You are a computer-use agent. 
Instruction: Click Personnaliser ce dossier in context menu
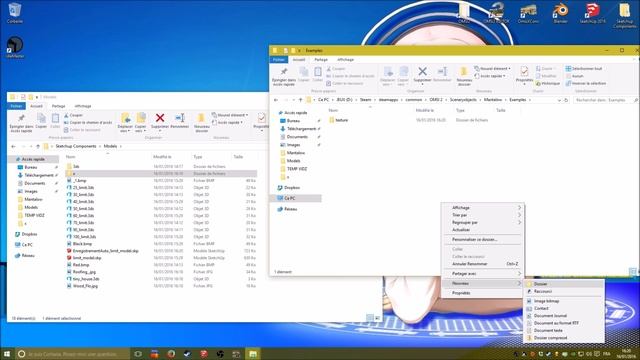482,240
